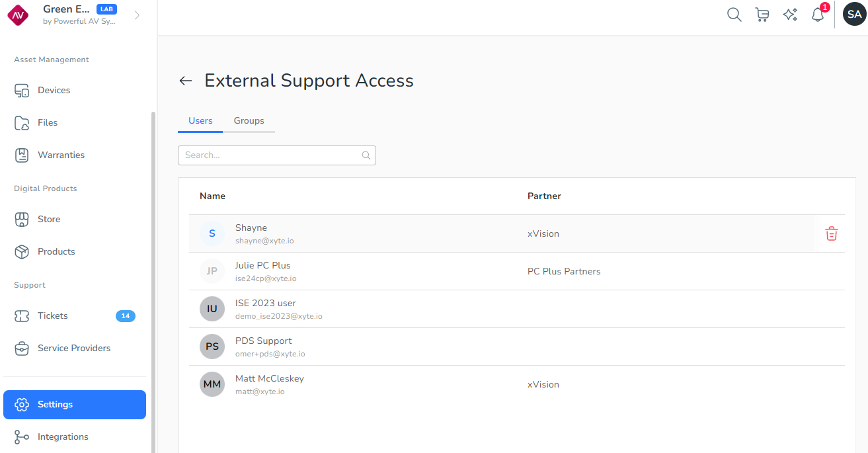This screenshot has width=868, height=453.
Task: Click the user search input field
Action: pos(271,155)
